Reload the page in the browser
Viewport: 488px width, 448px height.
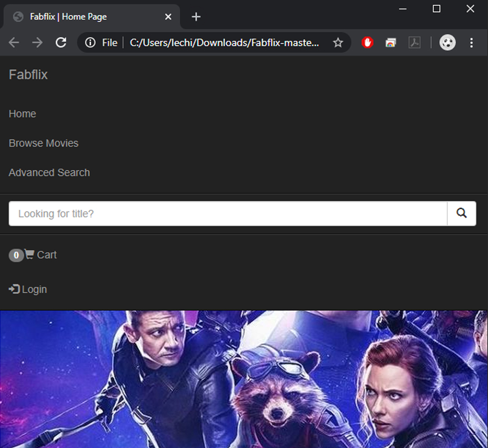pos(61,43)
